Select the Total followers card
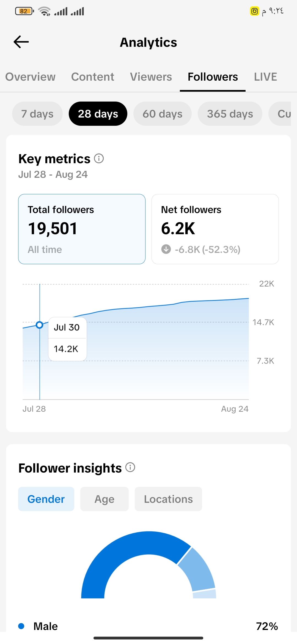The width and height of the screenshot is (297, 644). pyautogui.click(x=82, y=229)
